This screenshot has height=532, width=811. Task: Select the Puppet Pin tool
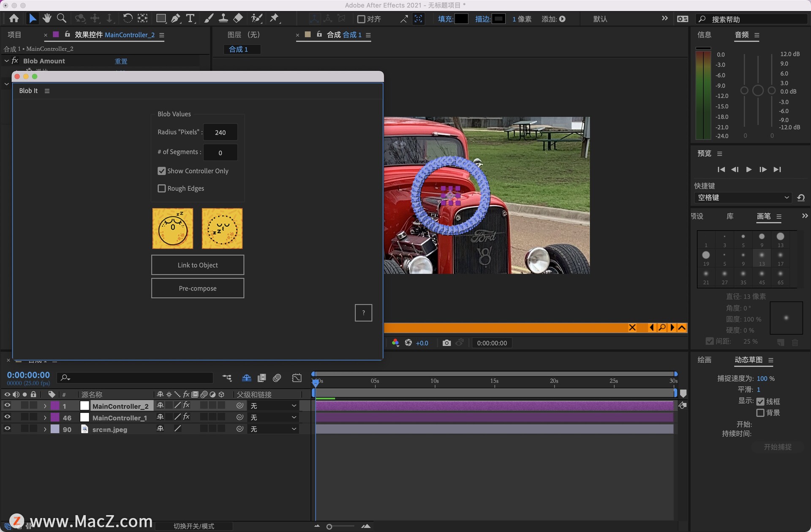[x=275, y=18]
